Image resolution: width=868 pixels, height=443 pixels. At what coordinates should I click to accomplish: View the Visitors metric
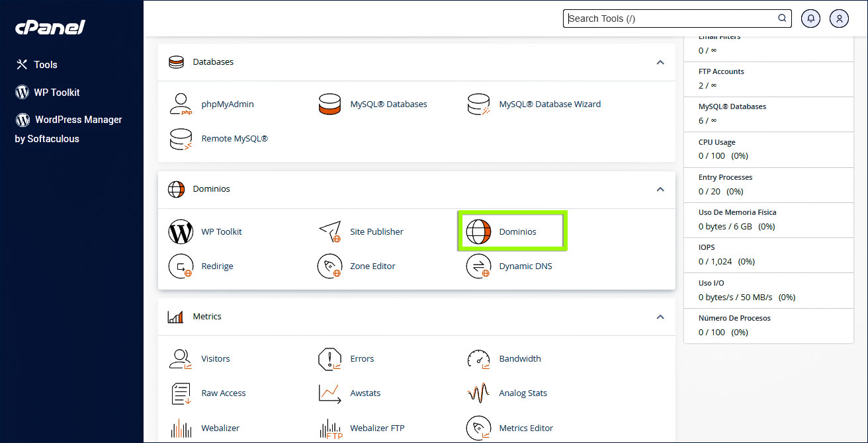point(216,358)
